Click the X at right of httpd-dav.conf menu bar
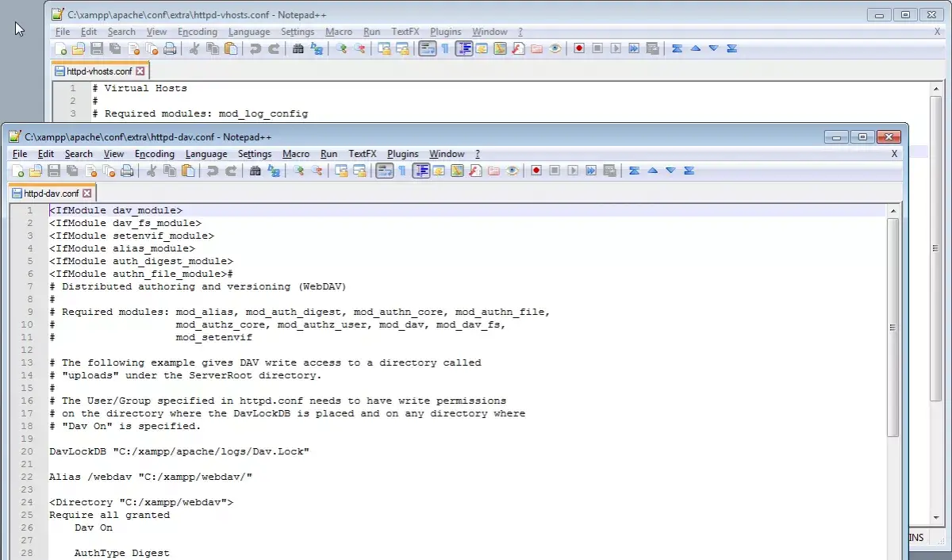952x560 pixels. [895, 154]
